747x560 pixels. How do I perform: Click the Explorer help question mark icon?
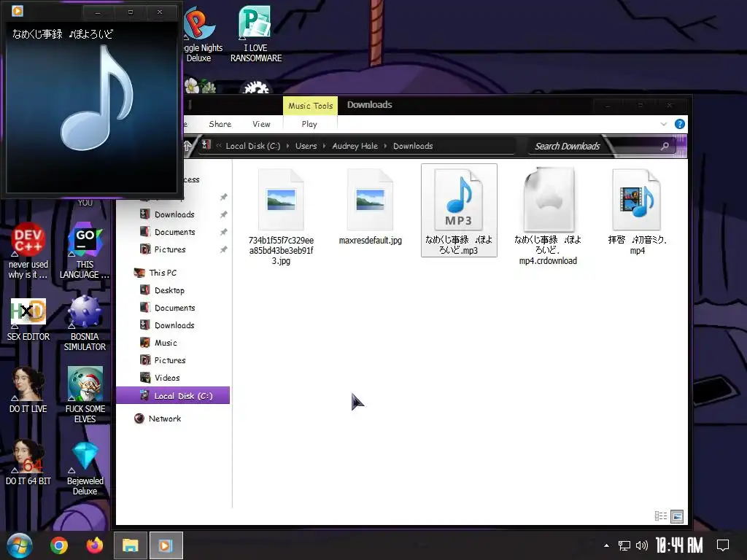(x=680, y=124)
